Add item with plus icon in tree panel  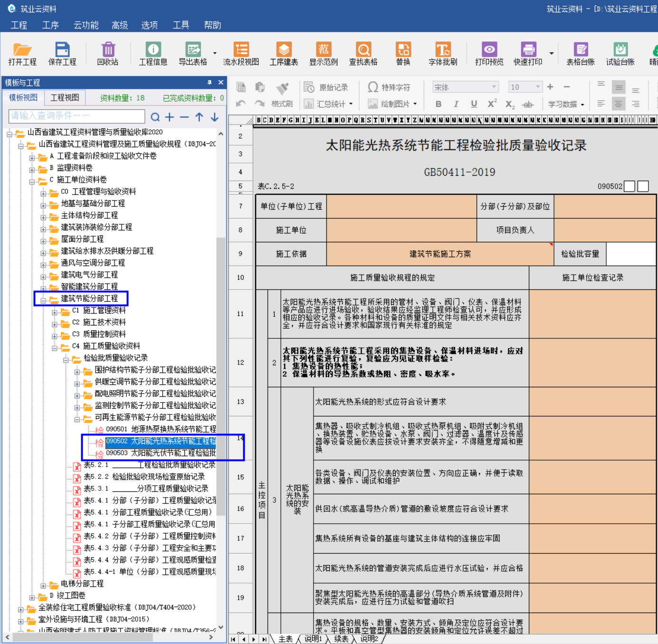pos(170,117)
